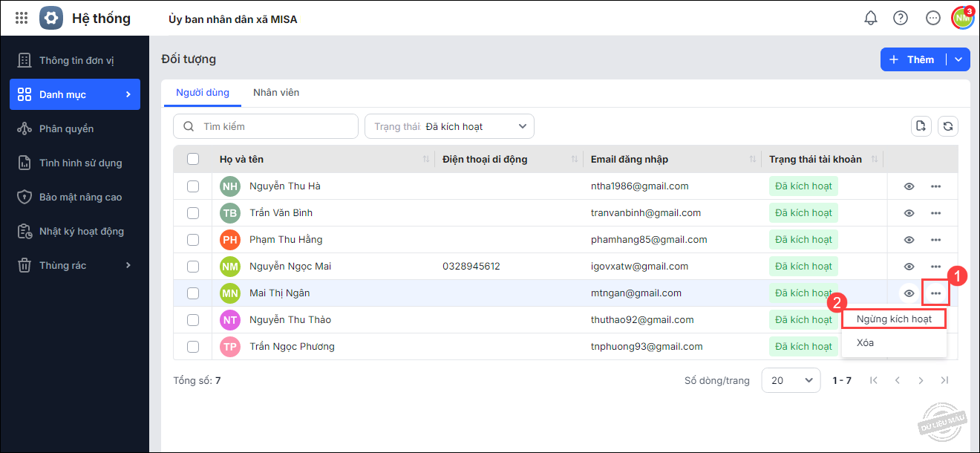Check the box for Trần Ngọc Phương
Image resolution: width=980 pixels, height=453 pixels.
pyautogui.click(x=193, y=347)
